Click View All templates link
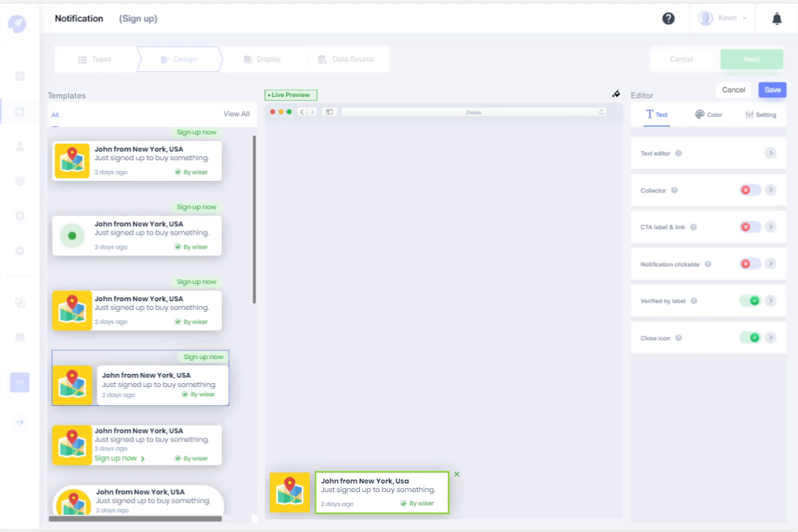798x532 pixels. 236,114
